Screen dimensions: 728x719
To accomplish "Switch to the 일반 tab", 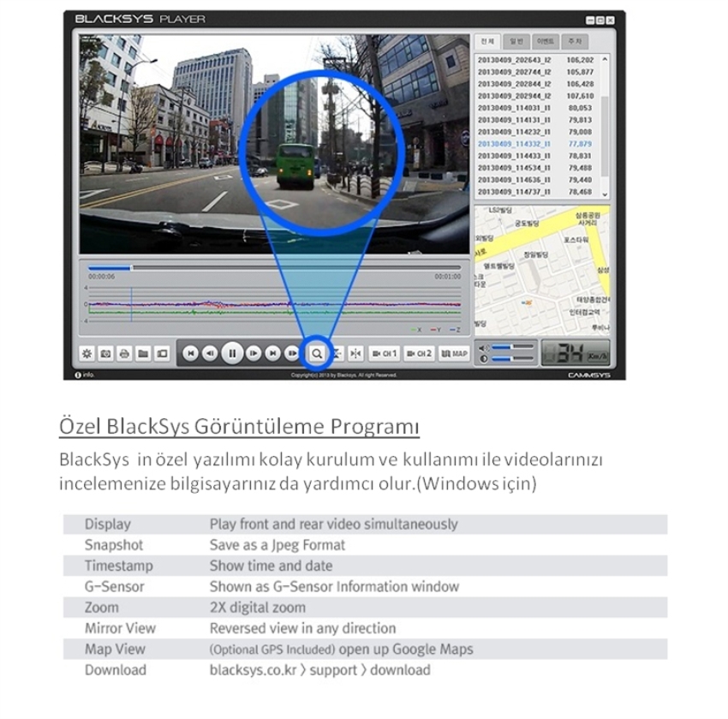I will [516, 41].
